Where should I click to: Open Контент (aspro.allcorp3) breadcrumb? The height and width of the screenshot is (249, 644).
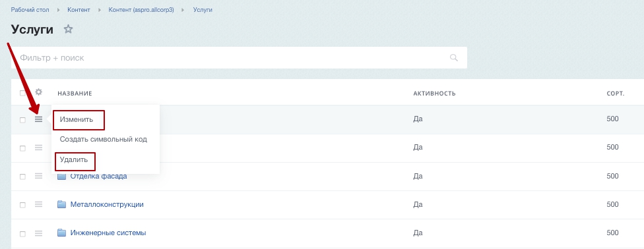pyautogui.click(x=141, y=10)
